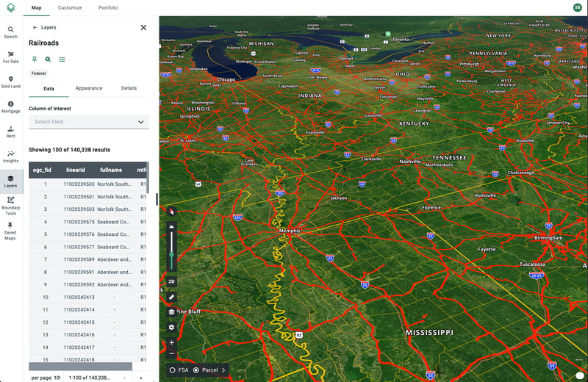Switch map to 2D view

click(x=171, y=281)
